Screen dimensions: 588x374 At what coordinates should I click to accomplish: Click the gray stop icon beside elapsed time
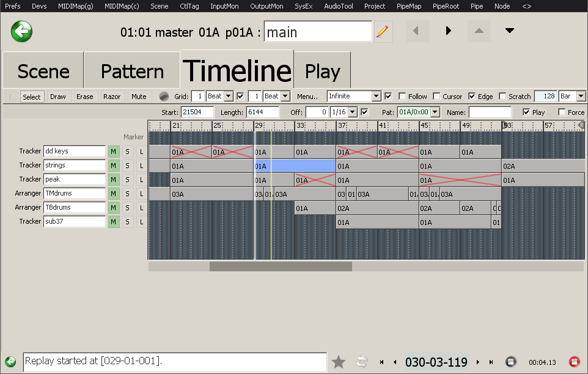[511, 362]
